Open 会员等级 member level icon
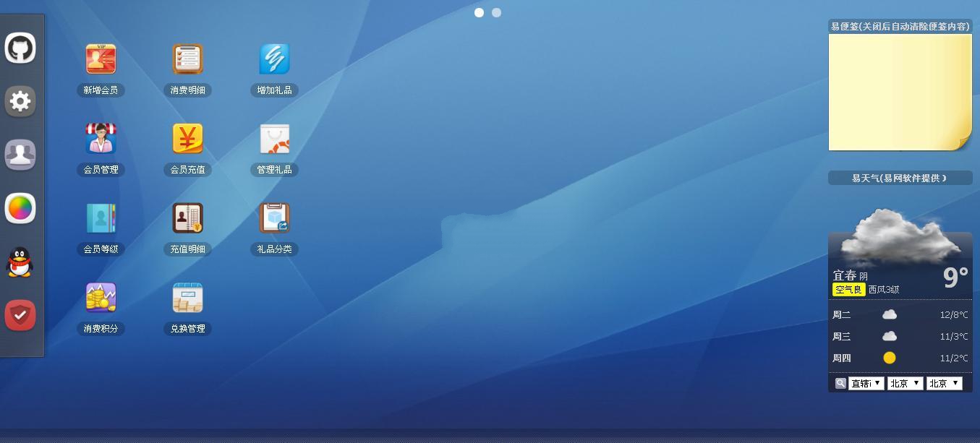980x443 pixels. pos(101,218)
